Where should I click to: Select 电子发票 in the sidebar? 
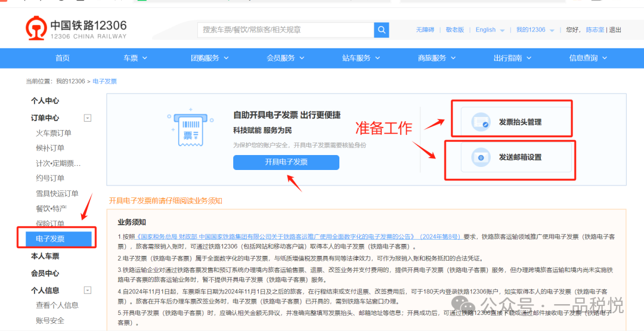(x=50, y=239)
